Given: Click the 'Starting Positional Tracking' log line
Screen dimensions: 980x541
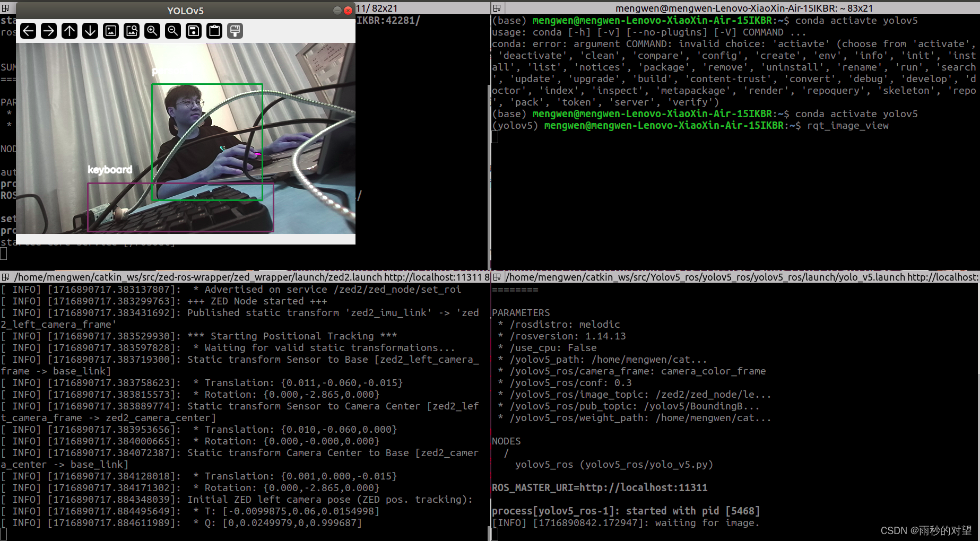Looking at the screenshot, I should tap(199, 336).
